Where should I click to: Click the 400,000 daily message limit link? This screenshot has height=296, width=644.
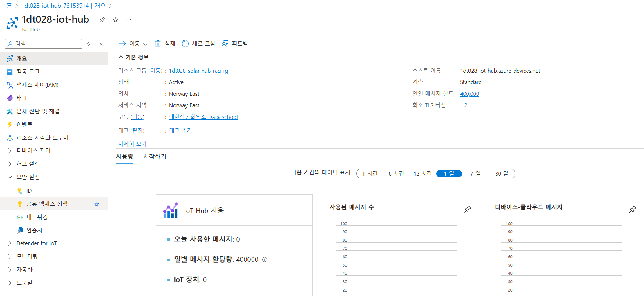point(470,94)
